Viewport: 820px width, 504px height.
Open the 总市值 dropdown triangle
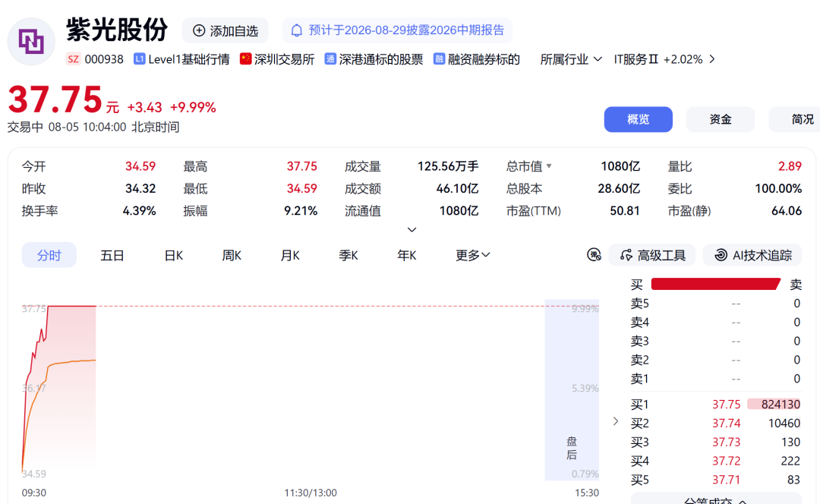[x=549, y=166]
